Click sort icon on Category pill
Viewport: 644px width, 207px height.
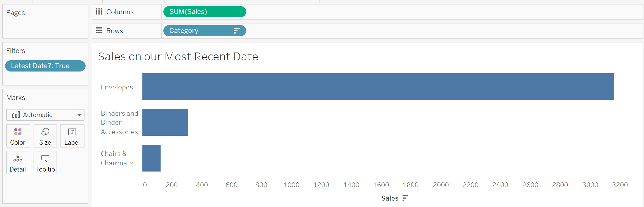point(237,31)
